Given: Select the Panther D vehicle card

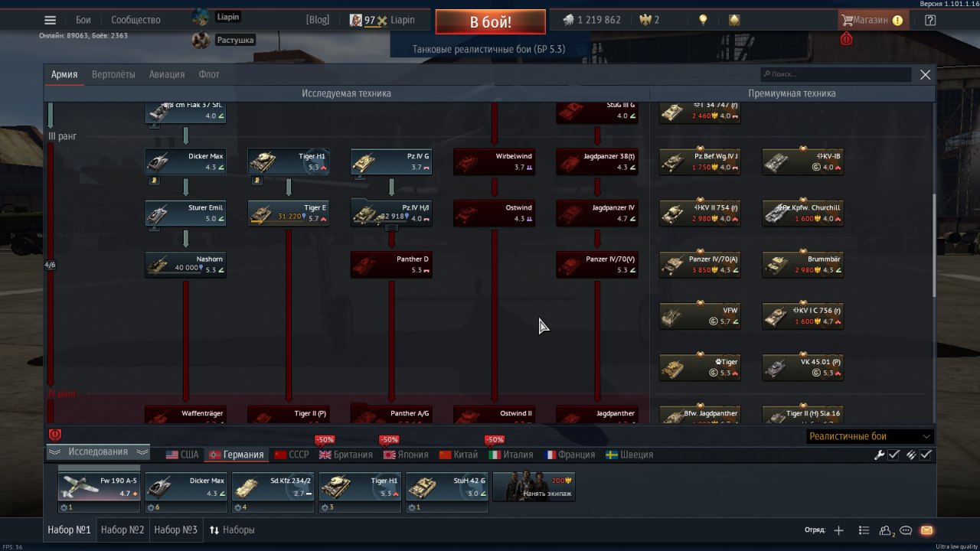Looking at the screenshot, I should 391,264.
